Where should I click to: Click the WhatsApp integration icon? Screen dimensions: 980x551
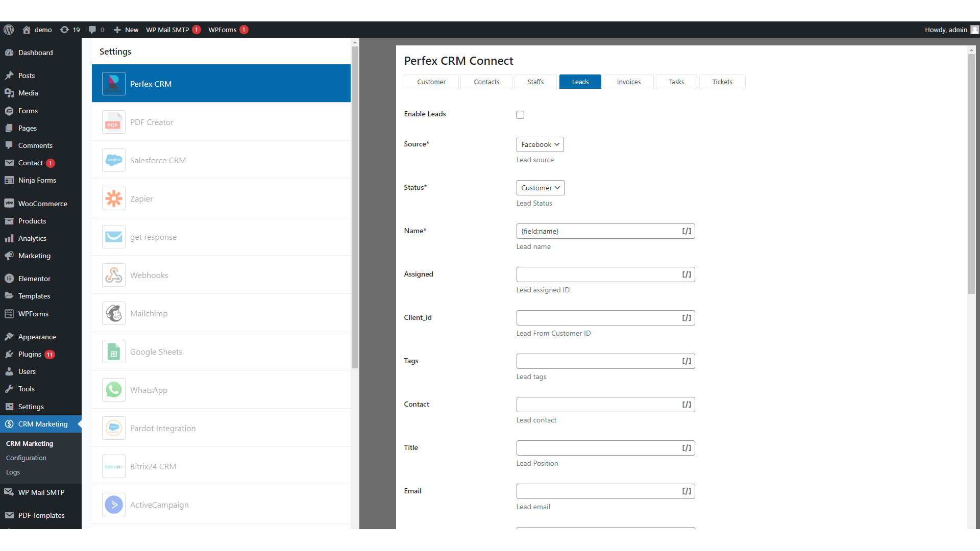[113, 390]
